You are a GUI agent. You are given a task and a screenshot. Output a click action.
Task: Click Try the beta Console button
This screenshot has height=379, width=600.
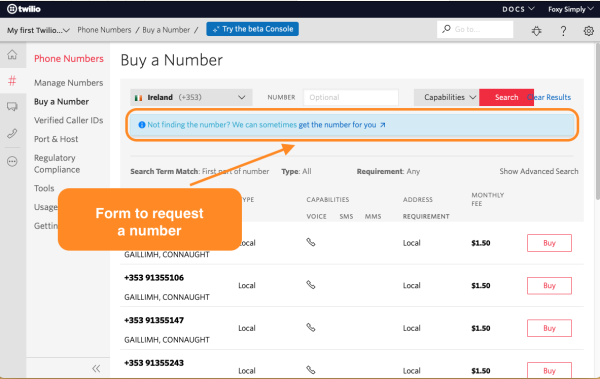click(x=253, y=29)
